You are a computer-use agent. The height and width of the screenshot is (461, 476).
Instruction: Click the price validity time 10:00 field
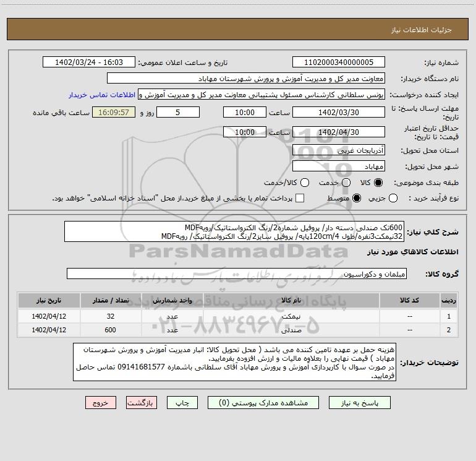(245, 132)
